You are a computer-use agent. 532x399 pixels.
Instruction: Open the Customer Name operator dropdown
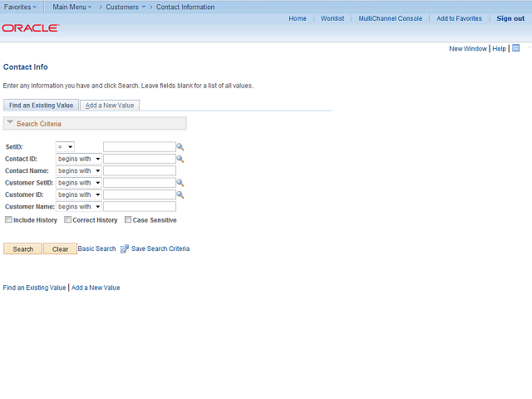click(79, 207)
